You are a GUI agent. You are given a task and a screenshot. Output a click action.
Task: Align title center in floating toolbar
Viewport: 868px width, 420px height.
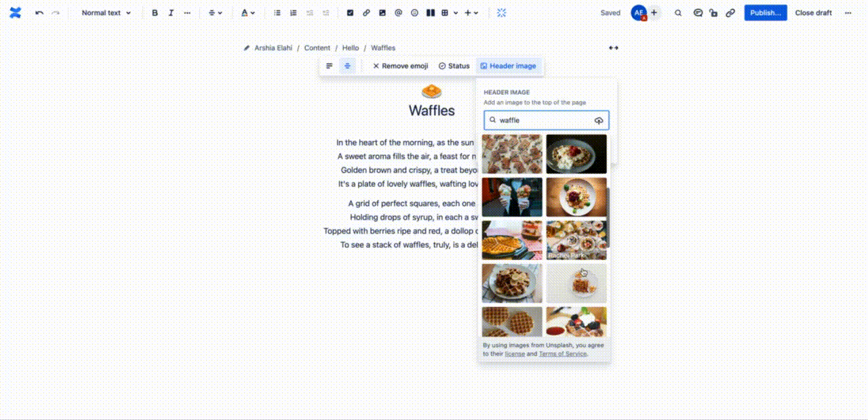click(x=347, y=66)
